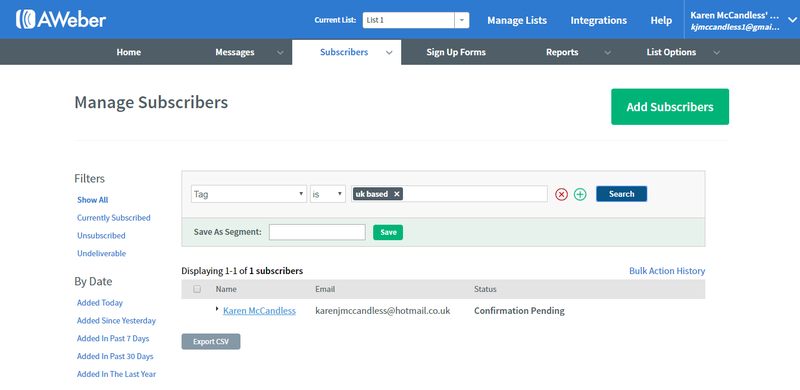Open Bulk Action History link
The image size is (800, 390).
tap(667, 271)
